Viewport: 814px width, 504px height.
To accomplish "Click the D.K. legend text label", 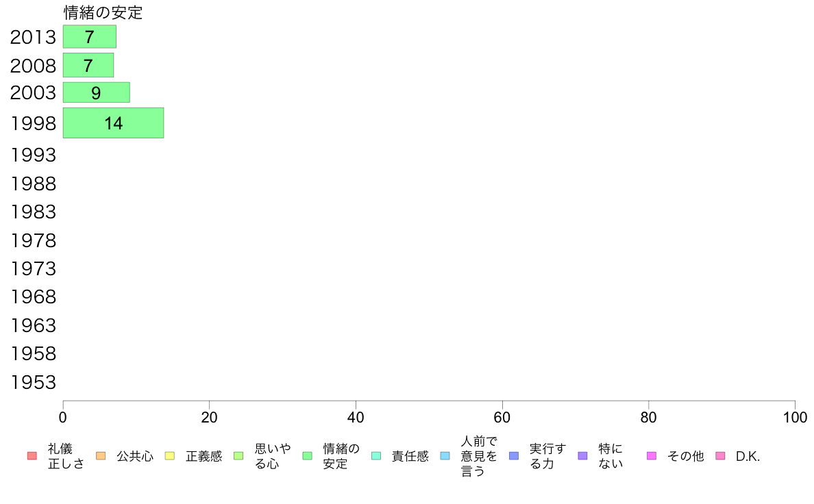I will [x=748, y=456].
